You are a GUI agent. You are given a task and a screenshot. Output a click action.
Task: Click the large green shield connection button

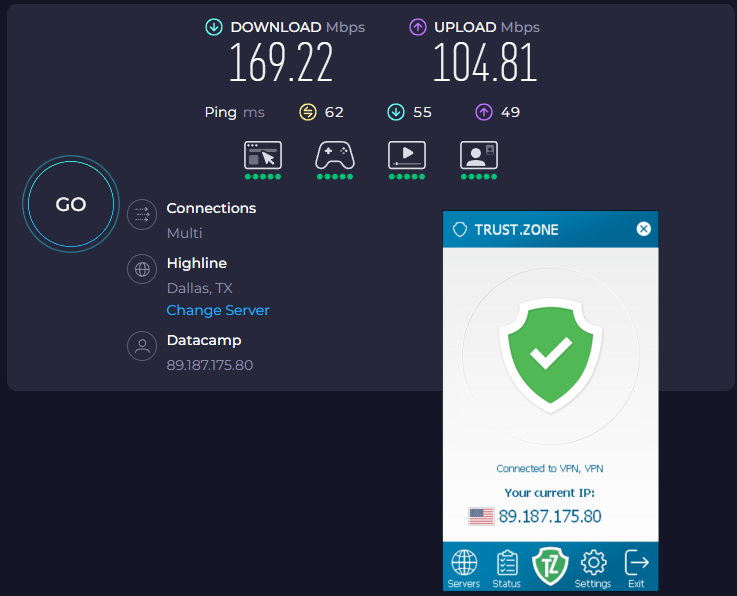[550, 356]
